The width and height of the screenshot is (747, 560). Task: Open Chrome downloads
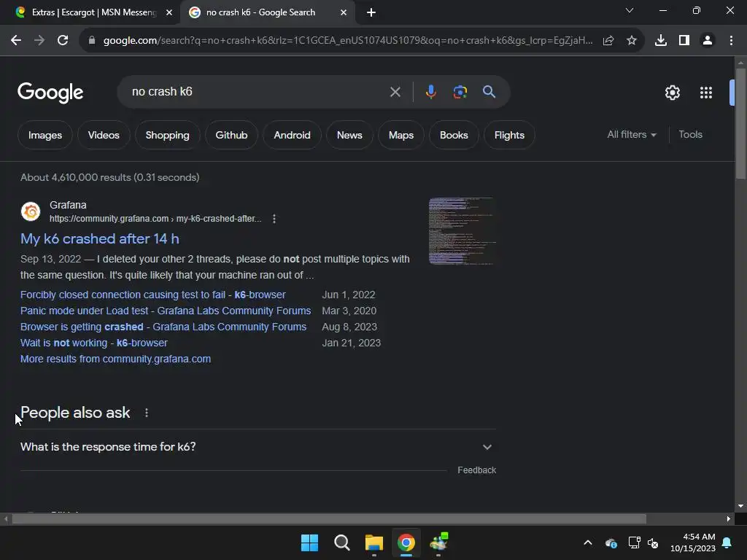click(661, 41)
